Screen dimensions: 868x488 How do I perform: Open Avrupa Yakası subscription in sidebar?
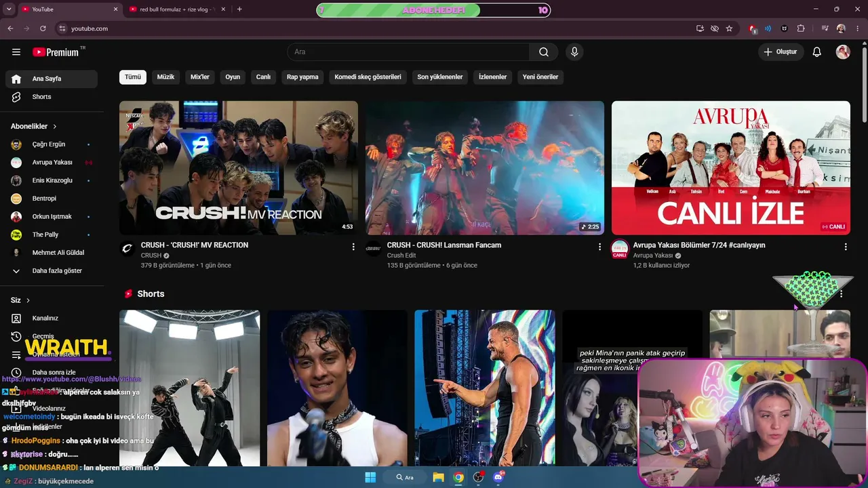(52, 163)
